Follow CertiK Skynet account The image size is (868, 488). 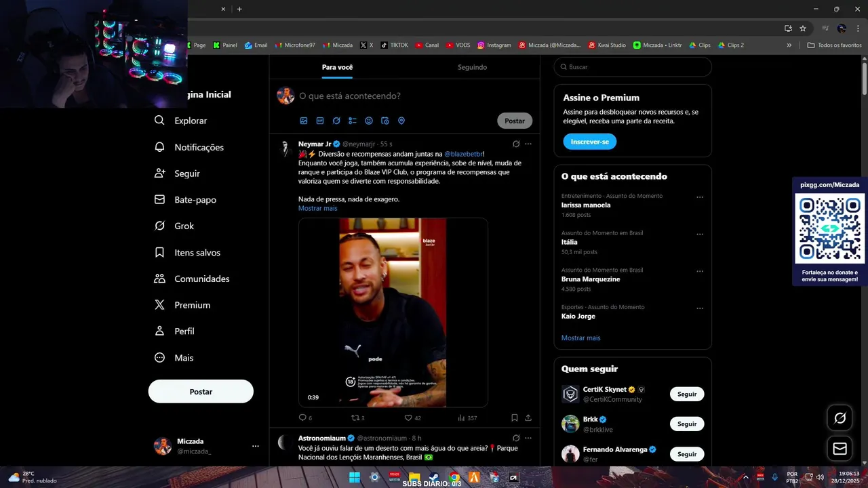pos(687,394)
